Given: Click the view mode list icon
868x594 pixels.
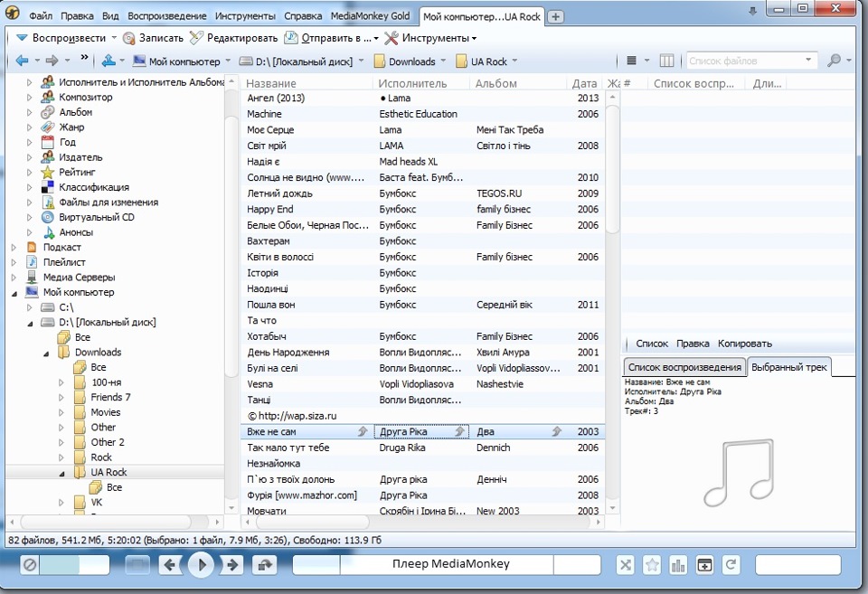Looking at the screenshot, I should (631, 61).
